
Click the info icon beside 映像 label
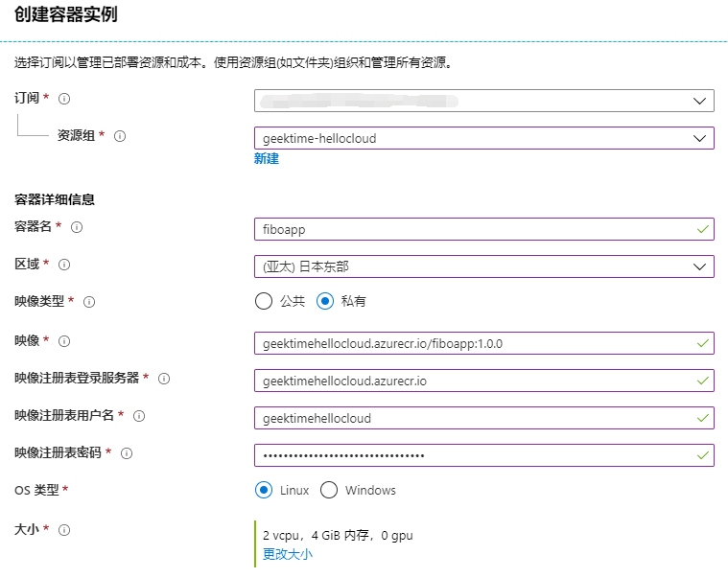click(65, 340)
